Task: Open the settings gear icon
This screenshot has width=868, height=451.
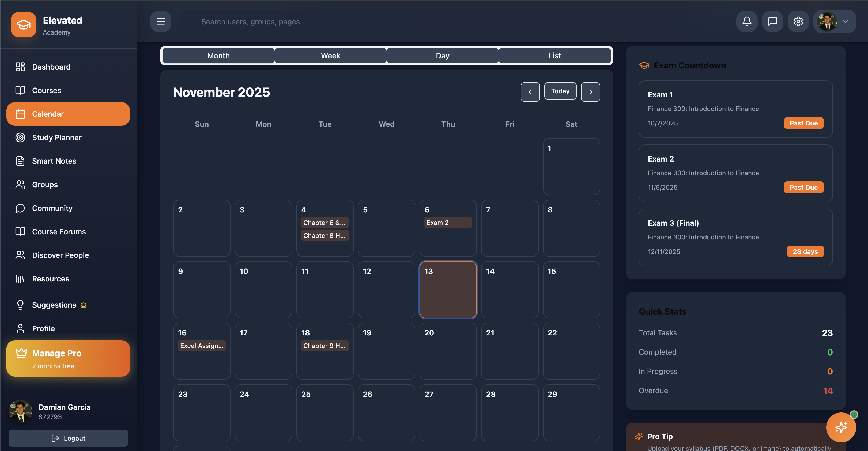Action: tap(798, 22)
